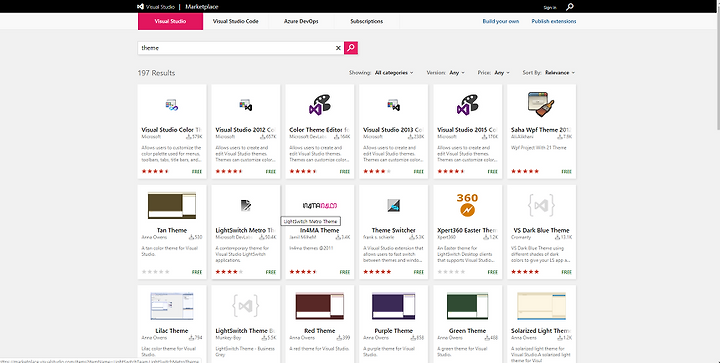Viewport: 720px width, 363px height.
Task: Switch to Azure DevOps tab
Action: 301,21
